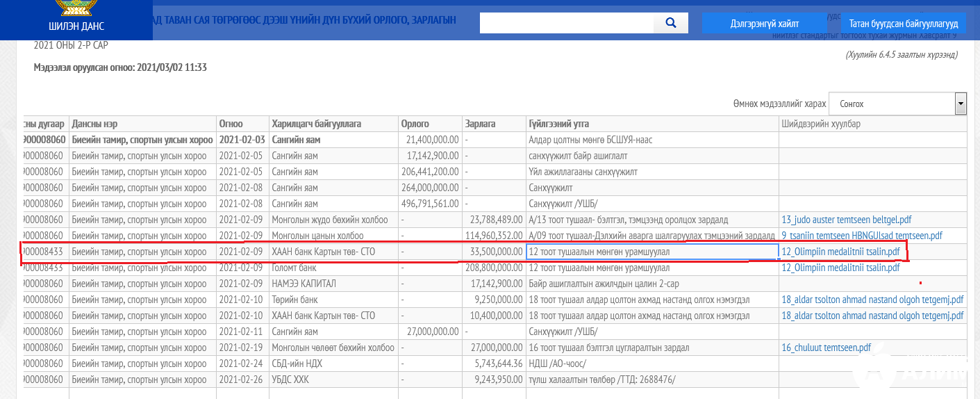Click the Огноо column header
Screen dimensions: 980x399
[x=242, y=124]
